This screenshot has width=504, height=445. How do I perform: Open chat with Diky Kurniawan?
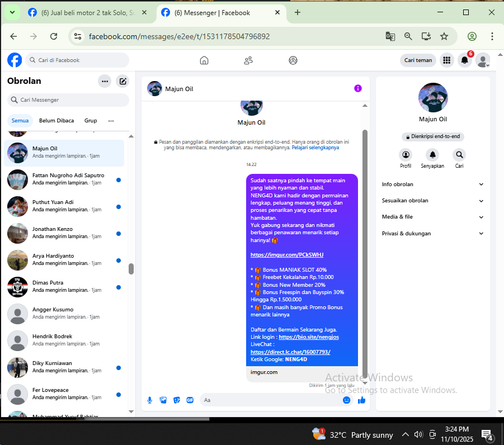point(64,367)
